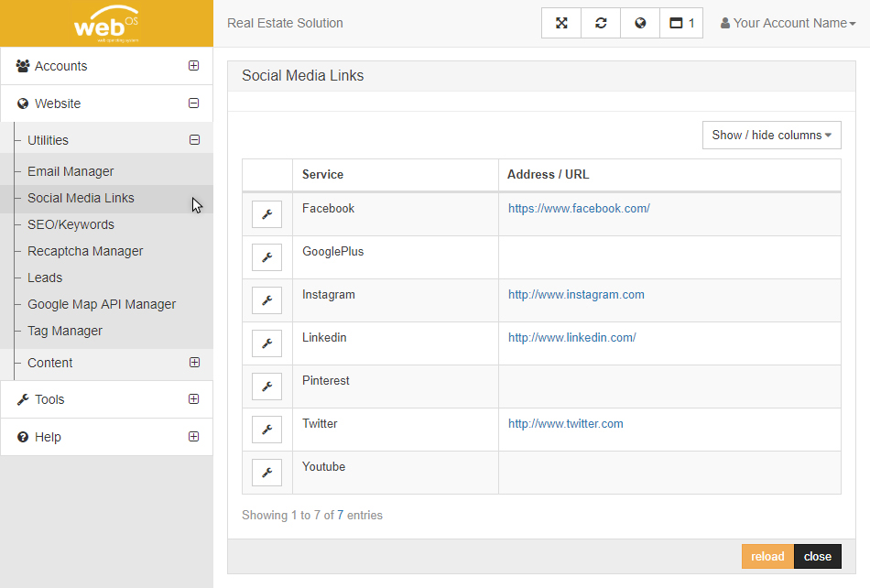Click the orange reload button
870x588 pixels.
(768, 556)
